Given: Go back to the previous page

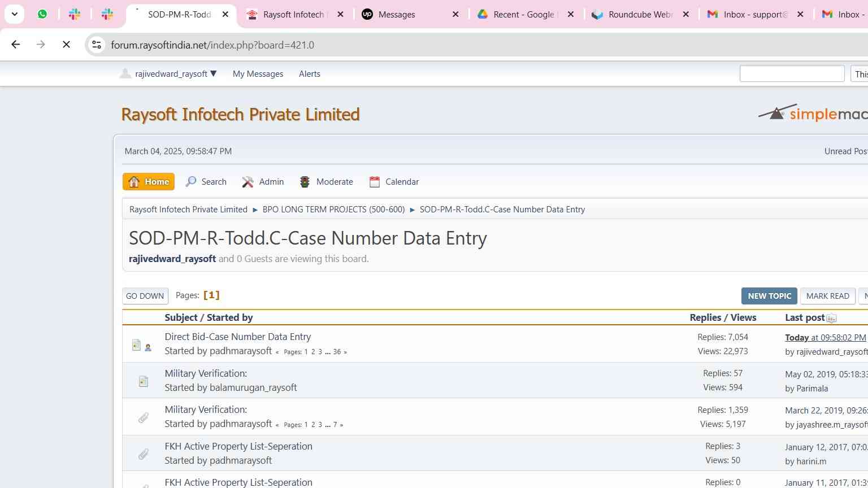Looking at the screenshot, I should [x=16, y=45].
